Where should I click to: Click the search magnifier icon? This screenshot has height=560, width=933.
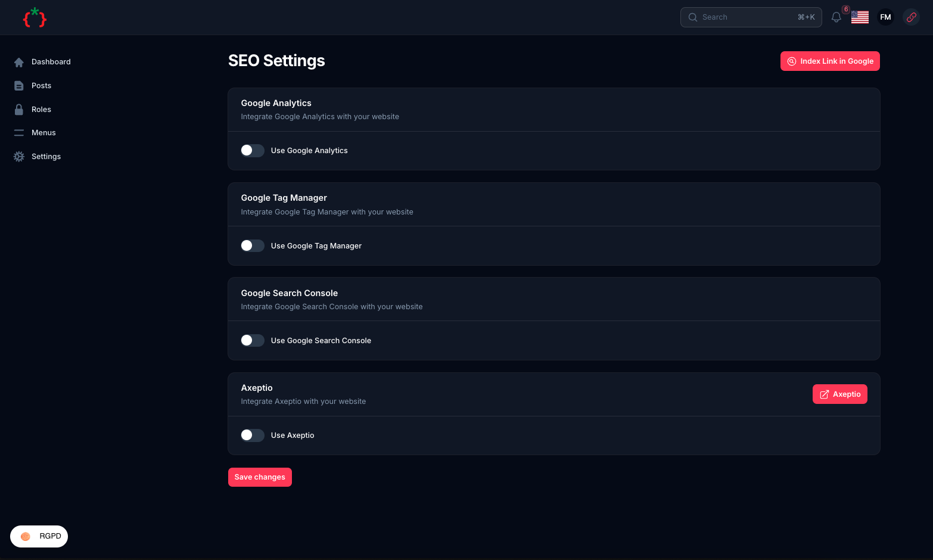coord(693,17)
